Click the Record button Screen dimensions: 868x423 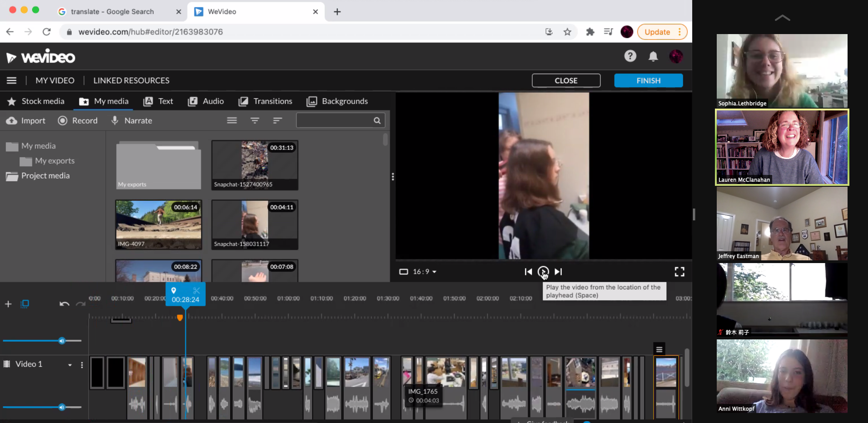pos(78,121)
